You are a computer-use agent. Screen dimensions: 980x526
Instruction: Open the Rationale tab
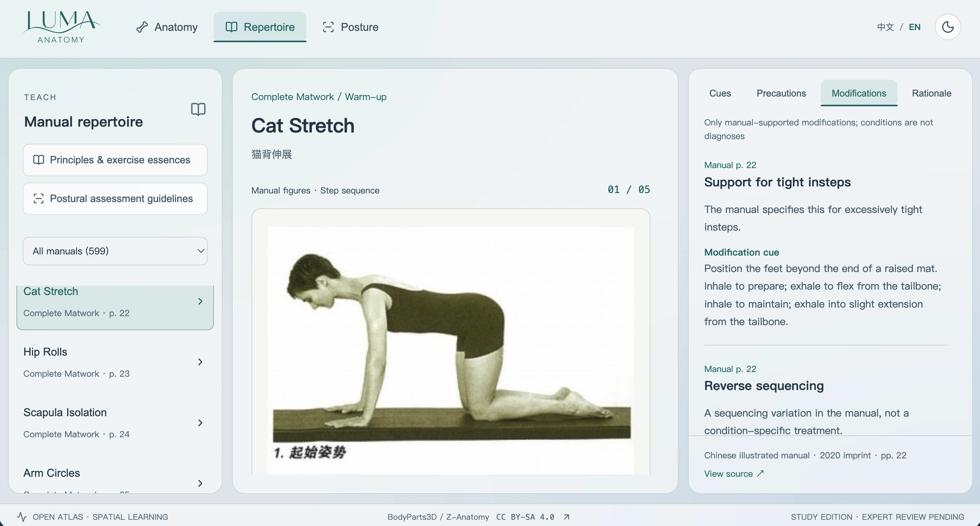pos(931,93)
